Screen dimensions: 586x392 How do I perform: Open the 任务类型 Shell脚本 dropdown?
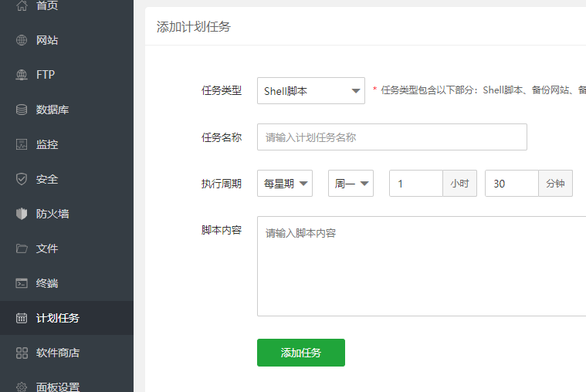click(311, 91)
